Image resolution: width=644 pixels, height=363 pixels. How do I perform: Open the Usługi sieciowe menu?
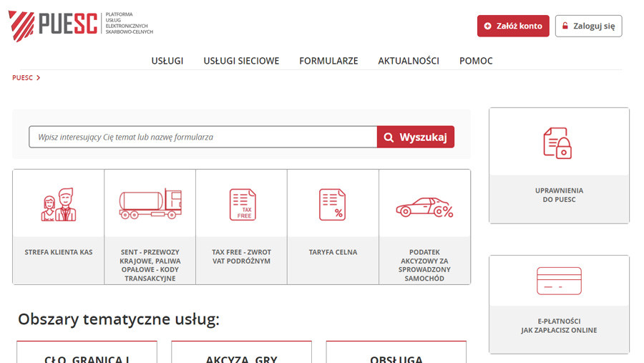(241, 61)
